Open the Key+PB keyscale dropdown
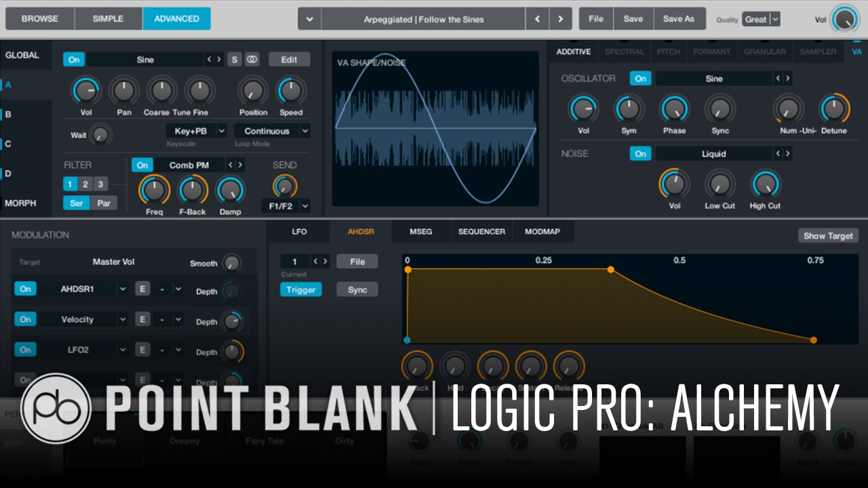This screenshot has height=488, width=868. (x=196, y=131)
